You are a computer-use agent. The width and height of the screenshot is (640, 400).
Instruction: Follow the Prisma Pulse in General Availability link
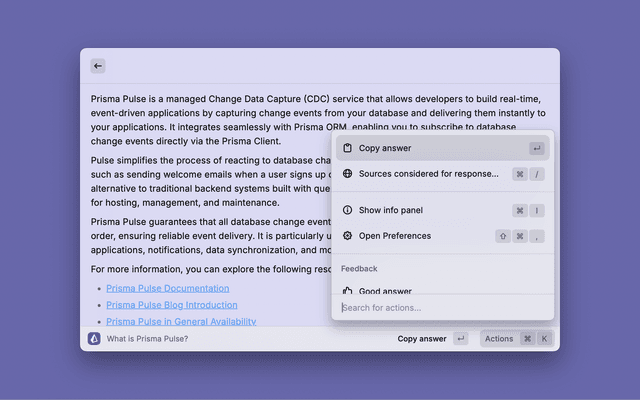pyautogui.click(x=180, y=321)
